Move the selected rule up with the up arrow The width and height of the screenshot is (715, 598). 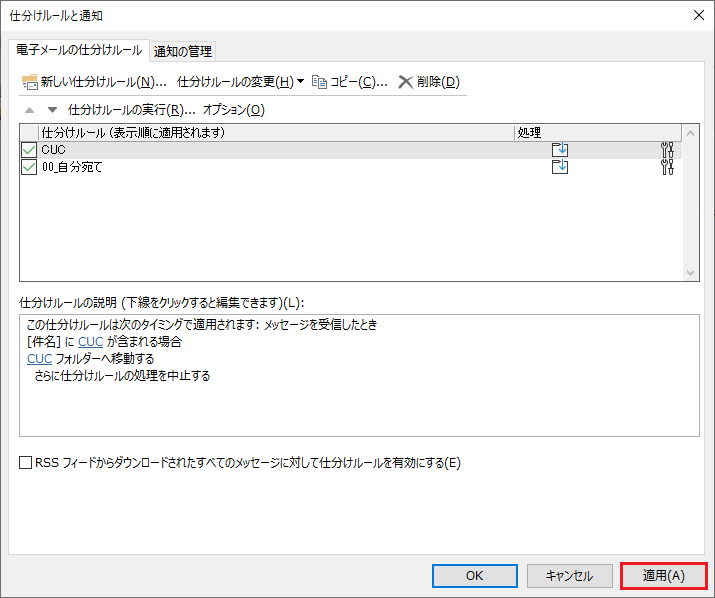tap(29, 110)
